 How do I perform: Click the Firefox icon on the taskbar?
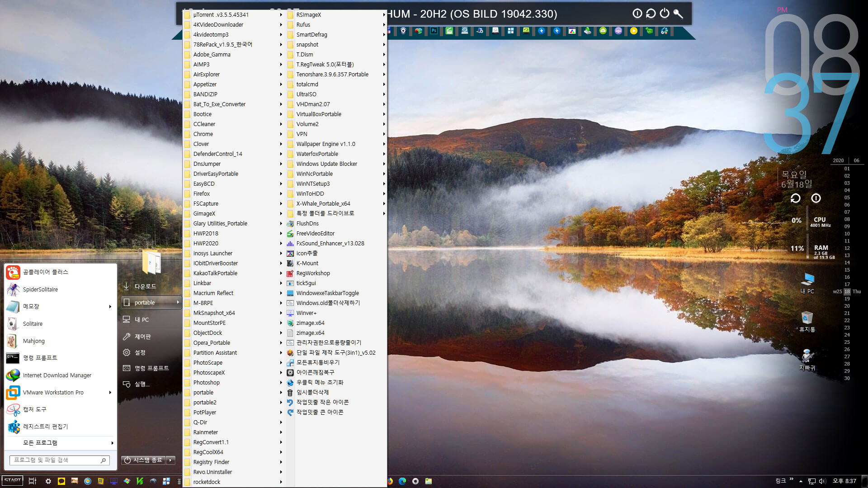389,481
